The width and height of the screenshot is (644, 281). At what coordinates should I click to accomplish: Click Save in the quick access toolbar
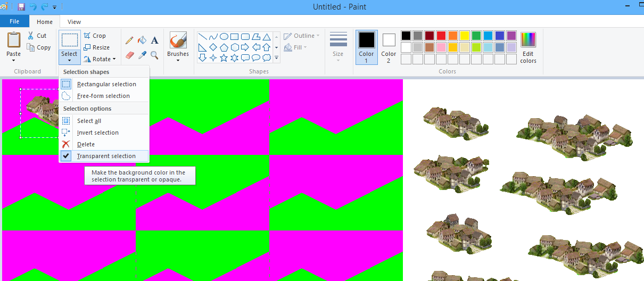click(21, 7)
